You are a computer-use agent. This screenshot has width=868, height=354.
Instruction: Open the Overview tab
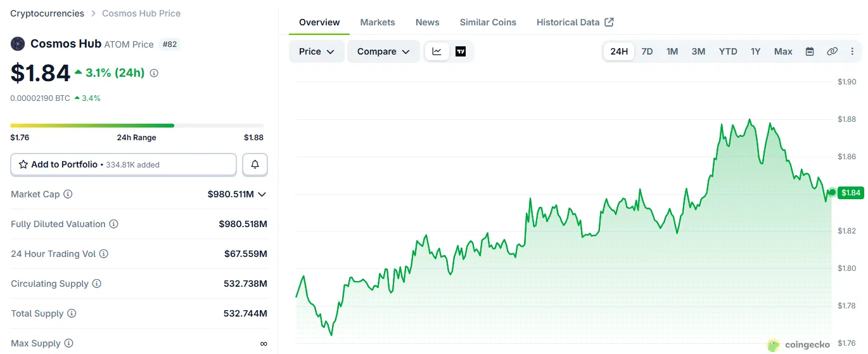coord(319,22)
